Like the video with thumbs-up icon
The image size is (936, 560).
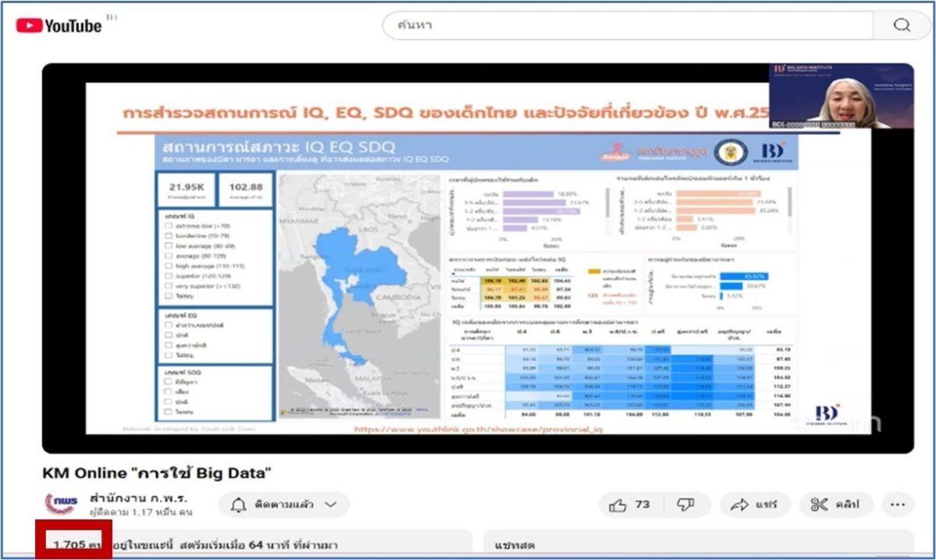click(x=629, y=505)
